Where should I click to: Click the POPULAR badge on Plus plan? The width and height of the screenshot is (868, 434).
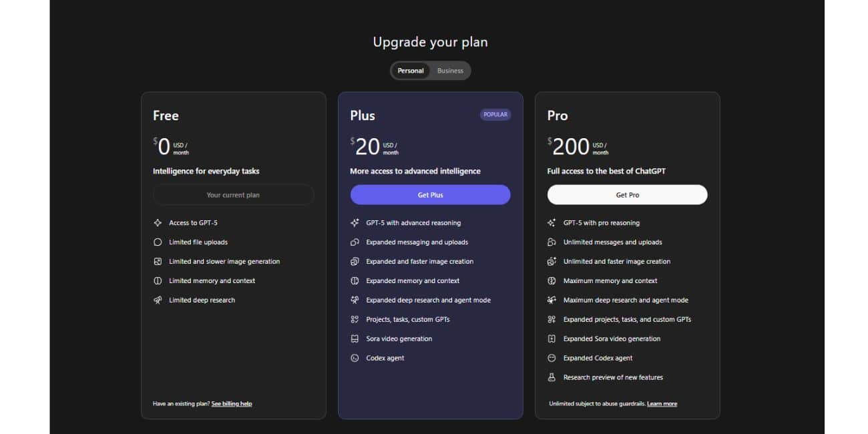tap(495, 115)
